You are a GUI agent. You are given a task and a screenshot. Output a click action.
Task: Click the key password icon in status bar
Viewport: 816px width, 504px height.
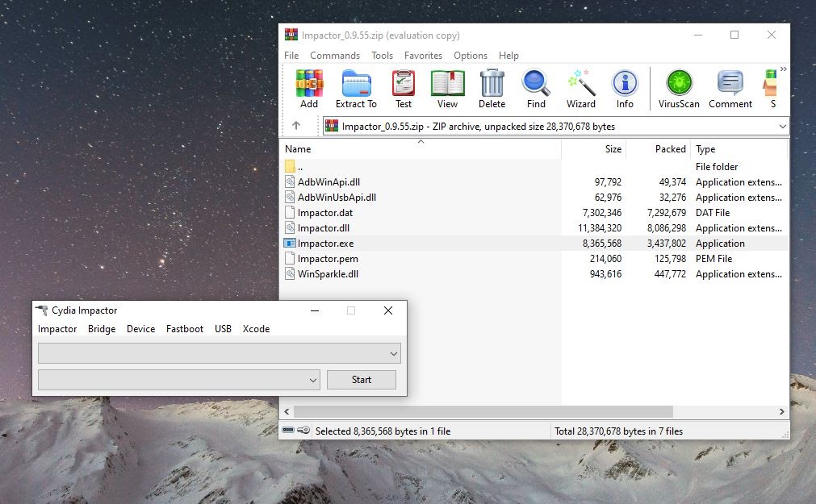(x=304, y=430)
